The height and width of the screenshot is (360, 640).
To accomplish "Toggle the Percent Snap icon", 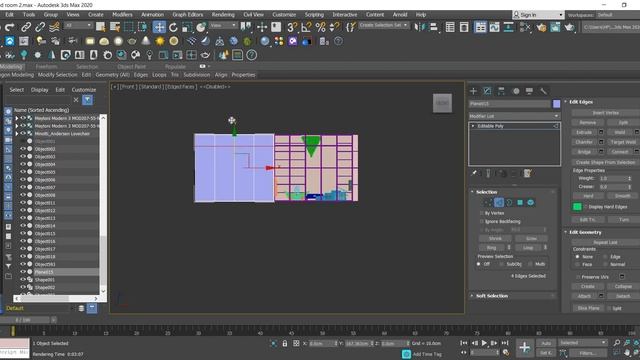I will (321, 27).
